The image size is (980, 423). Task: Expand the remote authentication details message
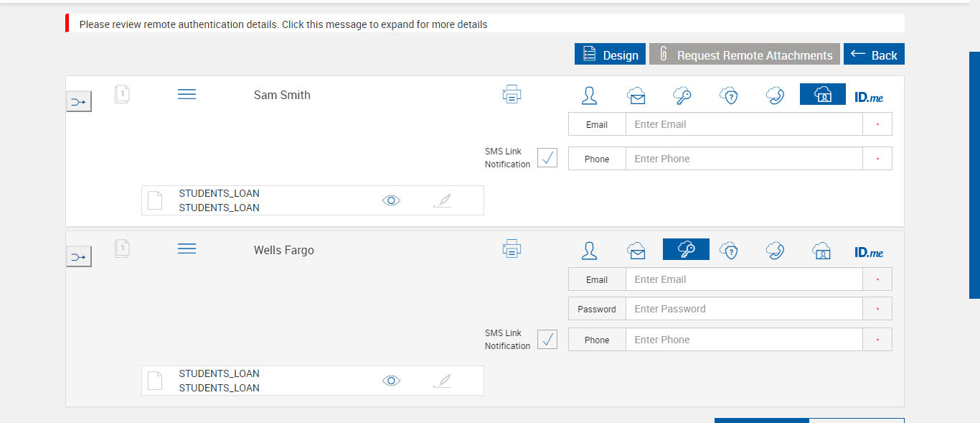pyautogui.click(x=283, y=24)
